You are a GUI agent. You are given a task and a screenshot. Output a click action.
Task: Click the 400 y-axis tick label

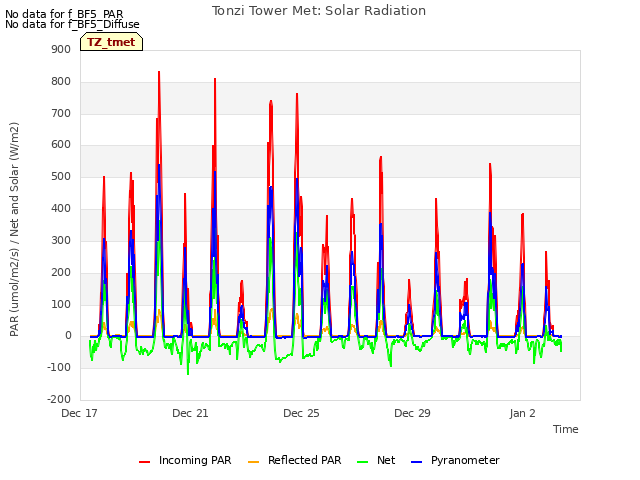pos(61,209)
